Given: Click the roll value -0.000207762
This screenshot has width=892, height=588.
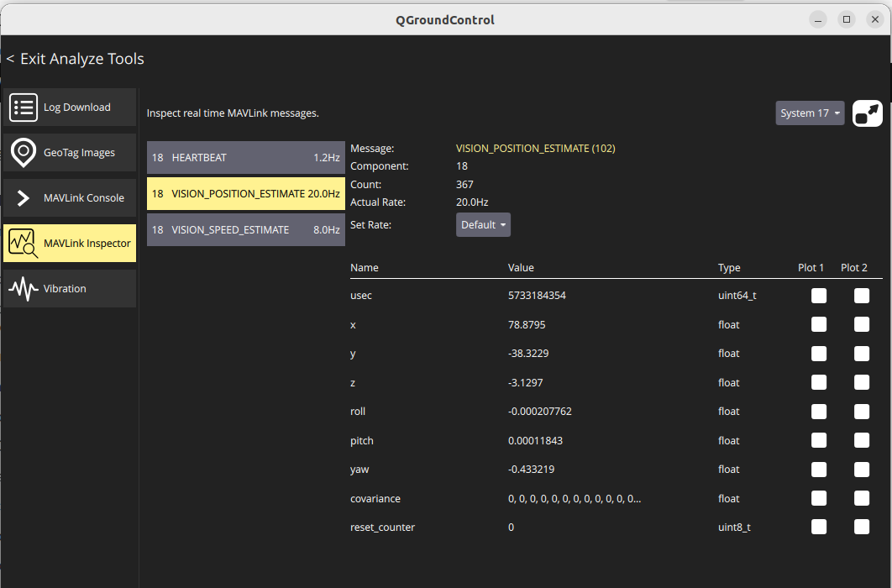Looking at the screenshot, I should [x=540, y=411].
